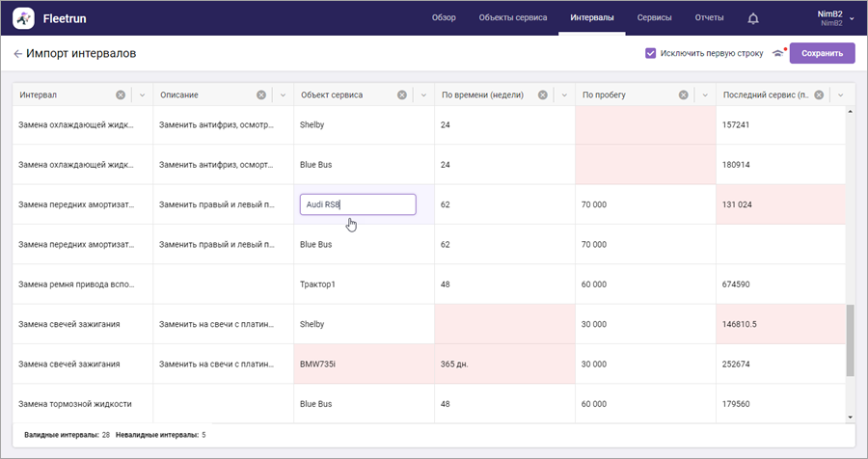Screen dimensions: 868x459
Task: Expand the По пробегу column dropdown
Action: [x=705, y=94]
